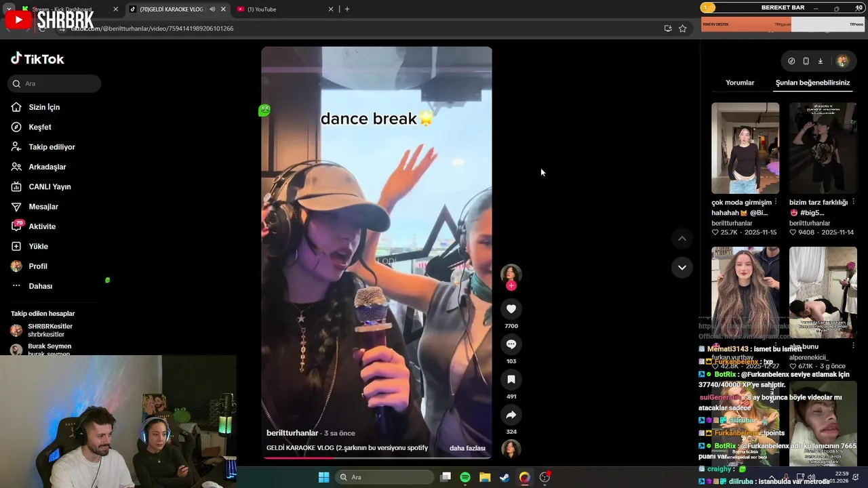Open Burak Seymen followed account
The image size is (868, 488).
coord(49,350)
